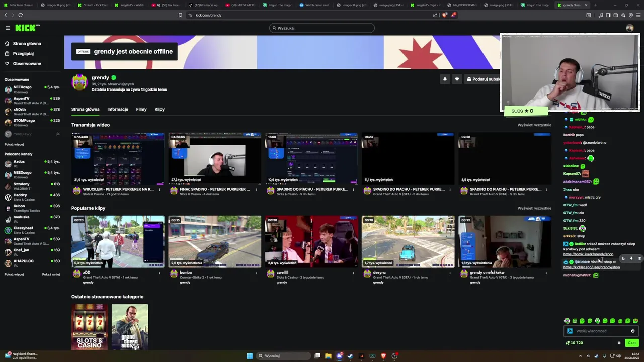Open new browser tab plus button

595,5
